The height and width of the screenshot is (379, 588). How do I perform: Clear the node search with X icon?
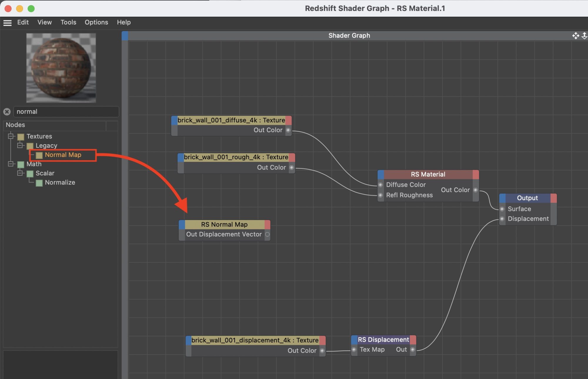point(7,112)
